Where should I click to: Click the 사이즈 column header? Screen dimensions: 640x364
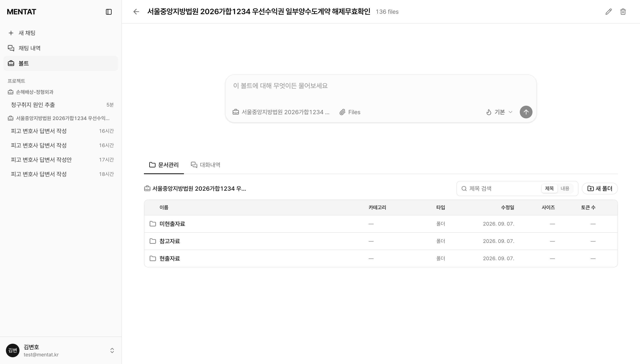click(x=548, y=208)
